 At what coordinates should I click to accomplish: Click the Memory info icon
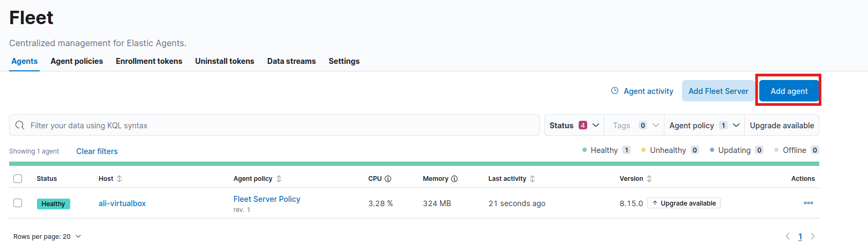click(454, 179)
